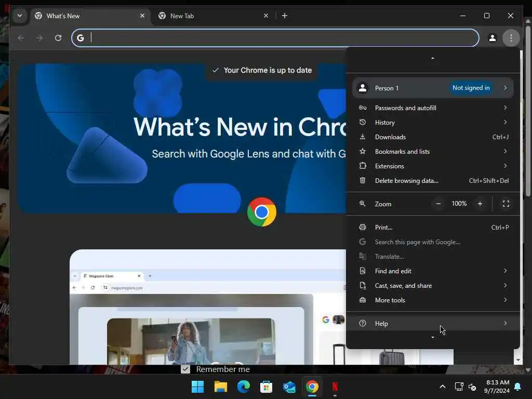Click the Chrome logo on the page

click(x=262, y=212)
